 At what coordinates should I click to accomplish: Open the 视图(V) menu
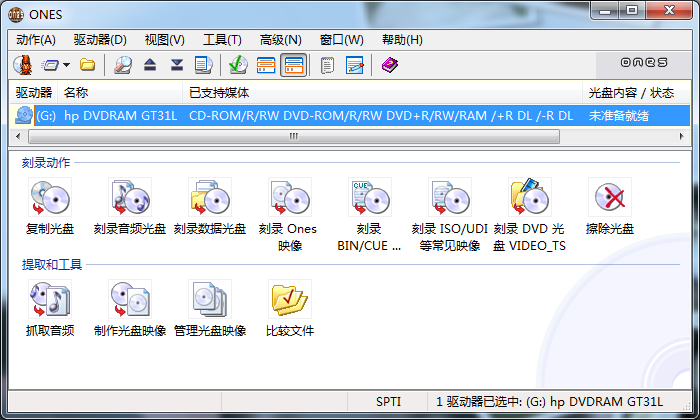point(164,40)
